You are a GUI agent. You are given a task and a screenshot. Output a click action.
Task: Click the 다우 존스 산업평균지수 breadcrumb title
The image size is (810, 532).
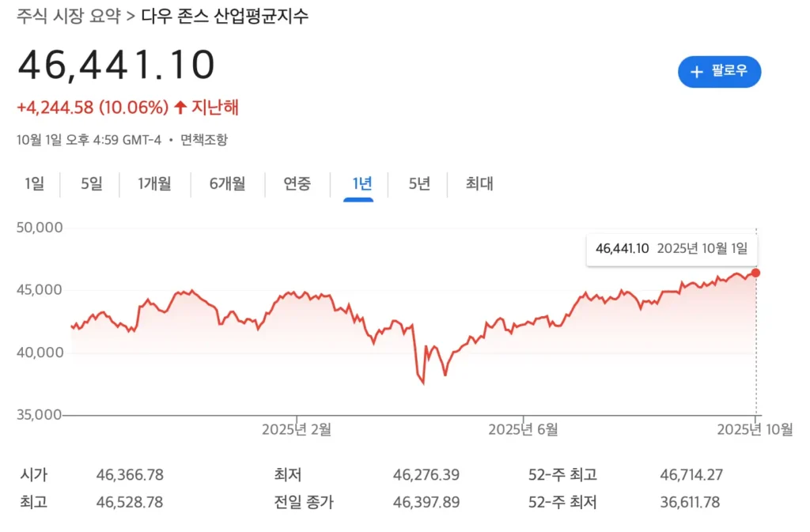coord(223,14)
